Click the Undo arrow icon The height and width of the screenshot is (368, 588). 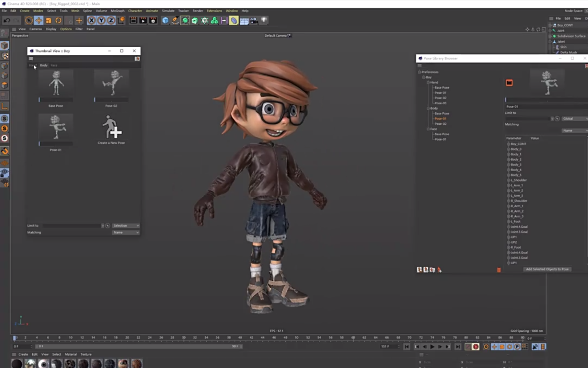pyautogui.click(x=7, y=20)
